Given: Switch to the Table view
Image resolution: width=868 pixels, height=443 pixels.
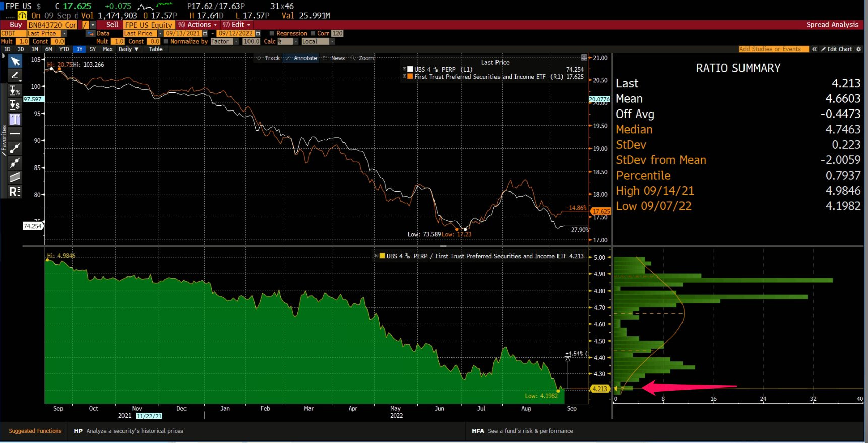Looking at the screenshot, I should (156, 49).
